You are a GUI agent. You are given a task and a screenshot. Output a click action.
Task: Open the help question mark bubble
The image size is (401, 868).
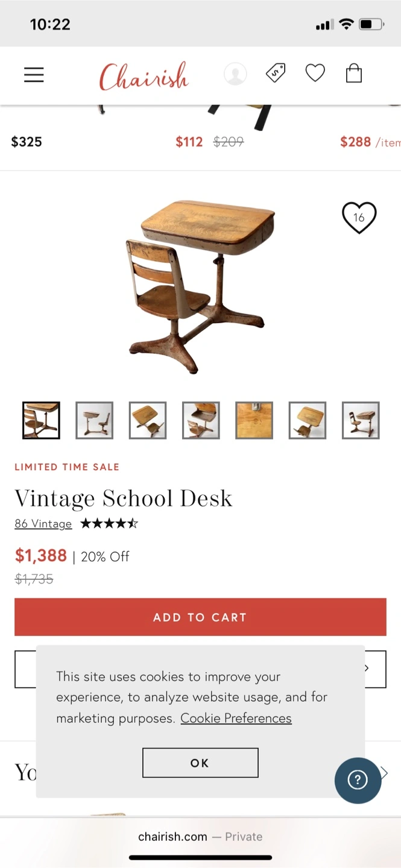point(358,780)
